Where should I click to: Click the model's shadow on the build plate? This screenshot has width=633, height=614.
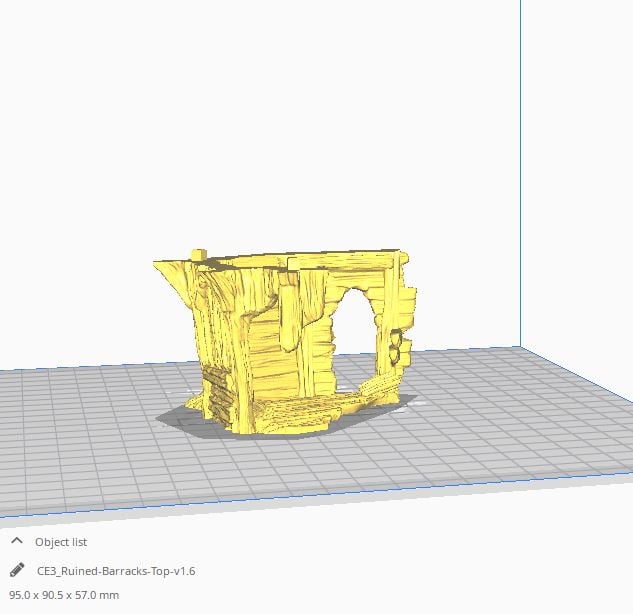[x=180, y=418]
